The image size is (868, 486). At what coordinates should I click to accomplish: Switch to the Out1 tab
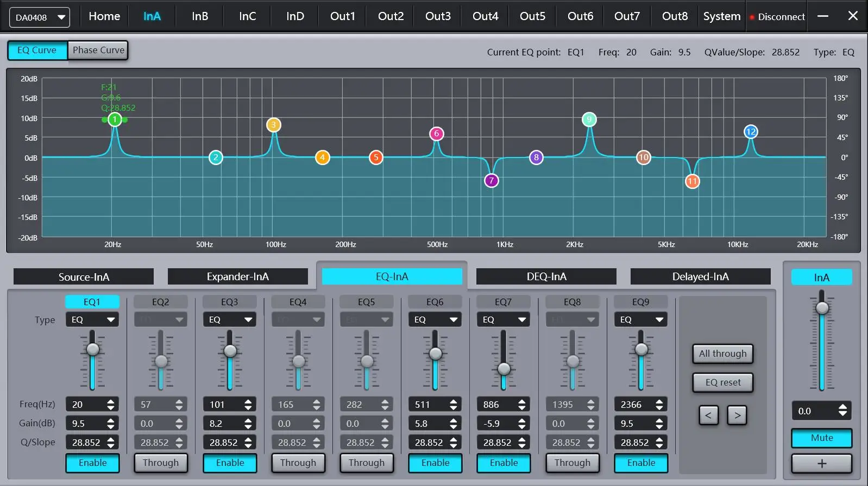click(342, 16)
